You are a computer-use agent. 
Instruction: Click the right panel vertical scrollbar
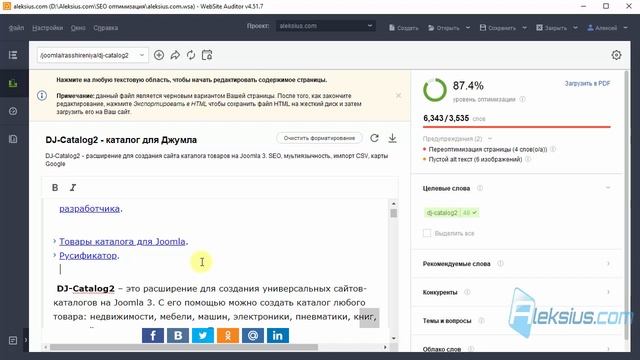[627, 204]
